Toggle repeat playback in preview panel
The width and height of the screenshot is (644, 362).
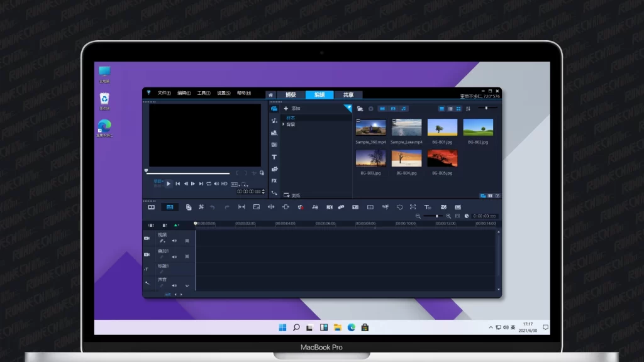(209, 184)
